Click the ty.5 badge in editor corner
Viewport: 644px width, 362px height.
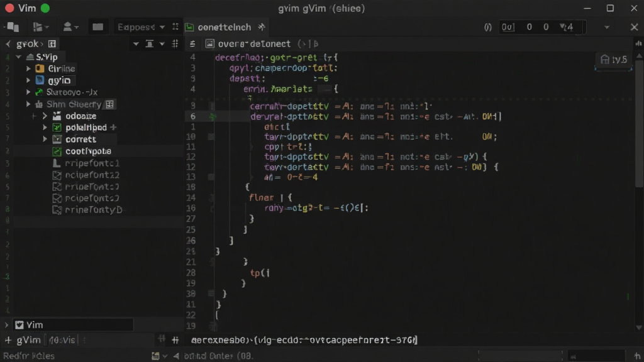(614, 60)
